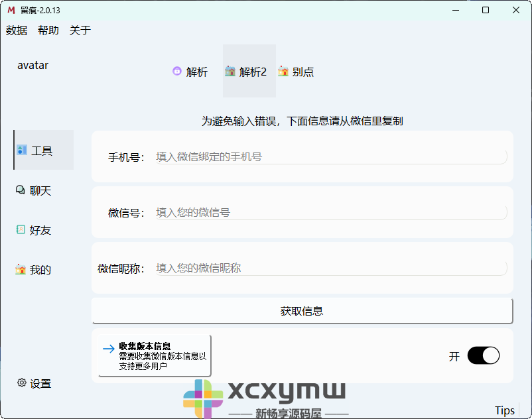The height and width of the screenshot is (419, 532).
Task: Click the blue arrow in the tooltip
Action: coord(108,347)
